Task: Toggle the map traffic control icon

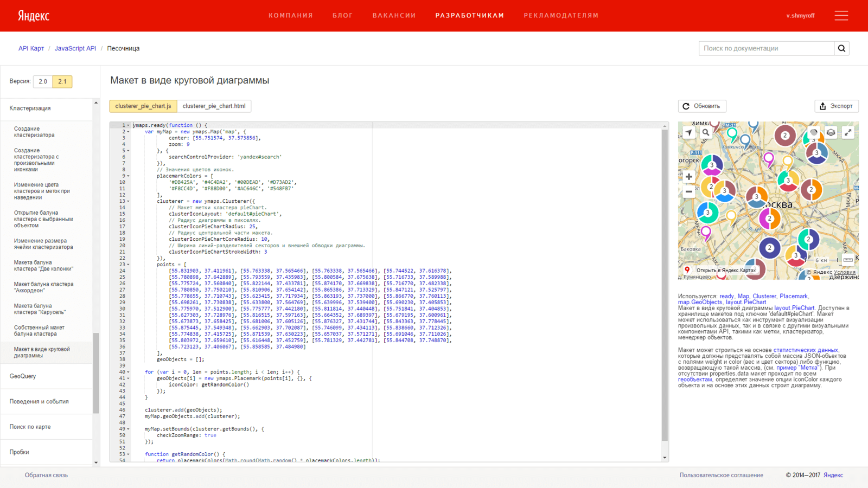Action: point(814,132)
